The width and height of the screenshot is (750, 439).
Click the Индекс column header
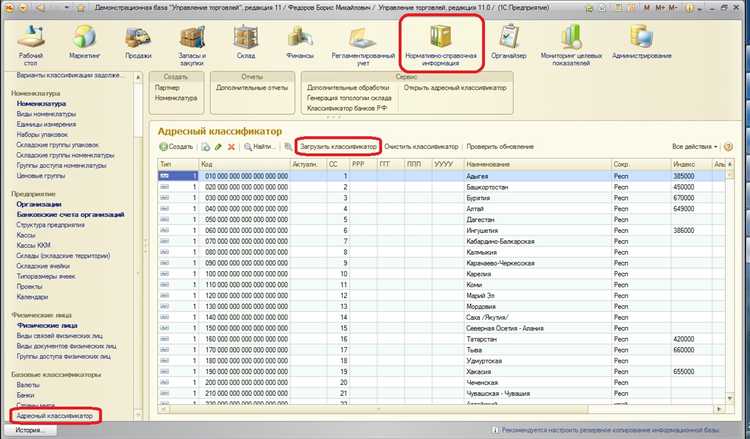pos(690,164)
